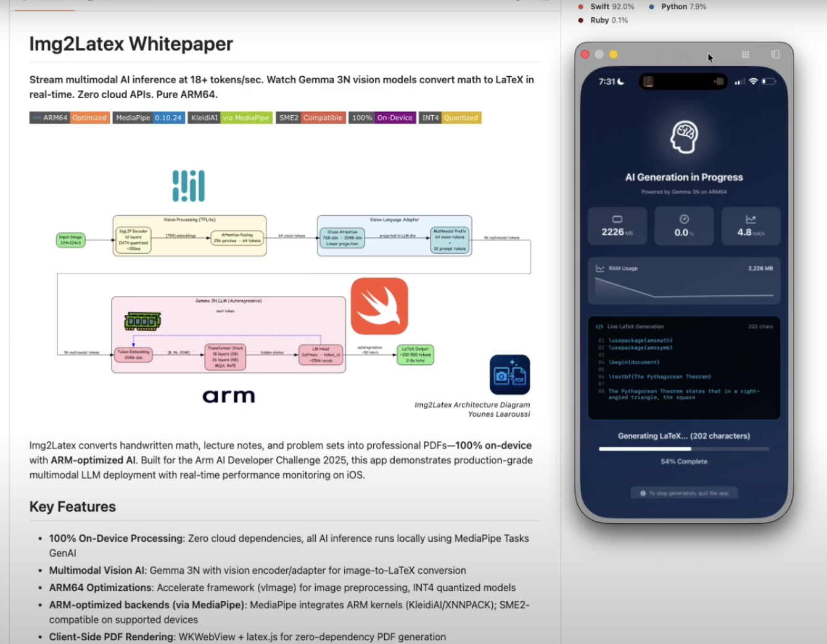
Task: Click the Powered by Gemma 3N on ARM64 text
Action: click(684, 192)
